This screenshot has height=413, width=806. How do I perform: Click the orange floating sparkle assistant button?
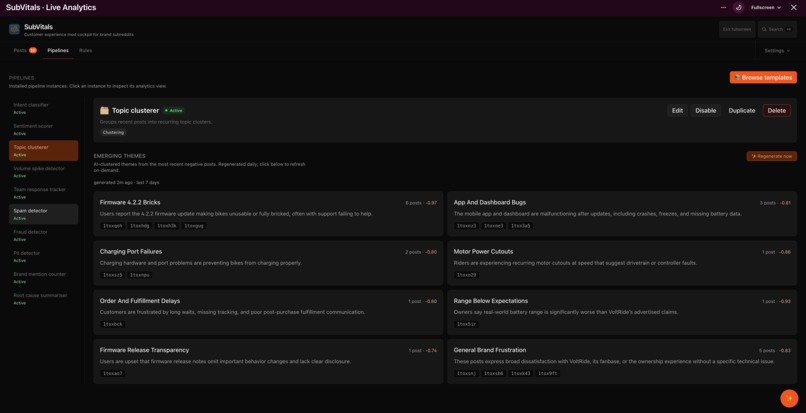tap(789, 399)
